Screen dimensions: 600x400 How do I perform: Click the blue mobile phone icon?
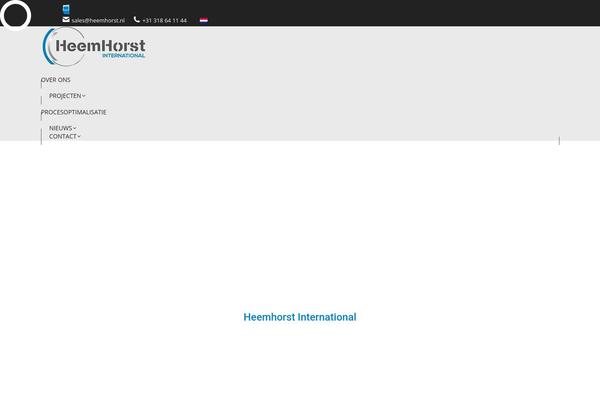(66, 9)
